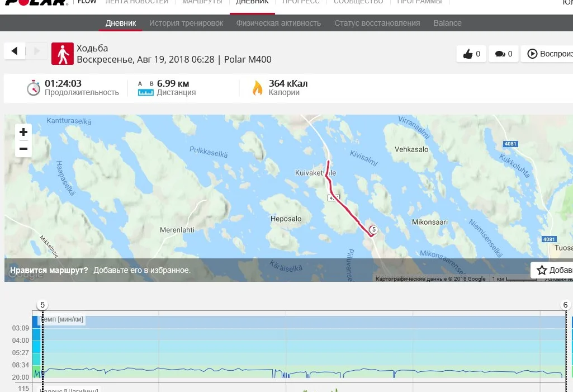This screenshot has height=392, width=573.
Task: Click the 4081 road badge near Kukkoluhta
Action: pos(510,144)
